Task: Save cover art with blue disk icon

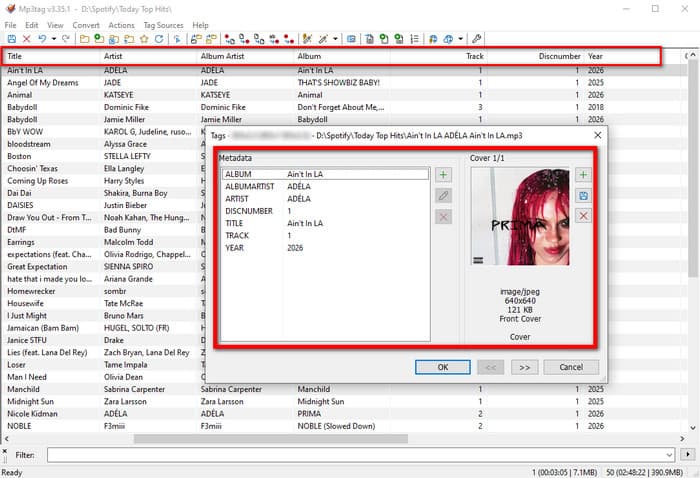Action: tap(583, 195)
